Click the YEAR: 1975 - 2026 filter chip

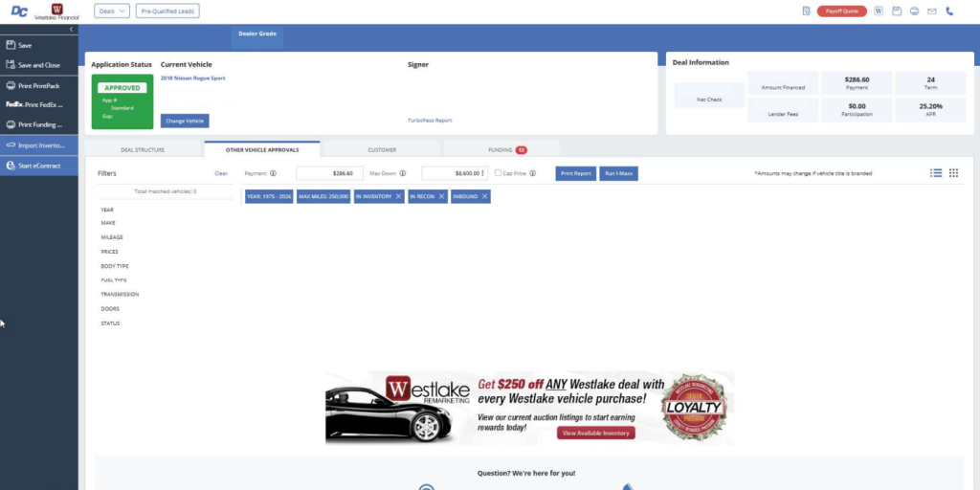(x=269, y=196)
